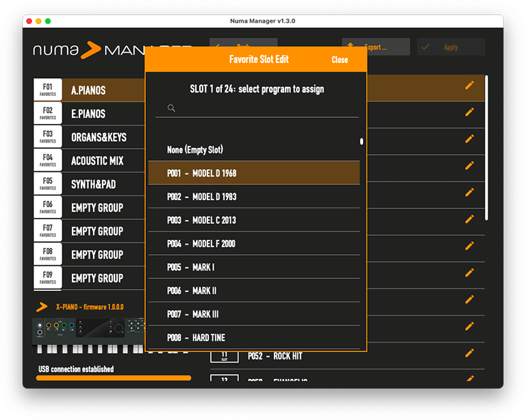The image size is (526, 420).
Task: Click the checkmark icon on the Apply button
Action: (x=425, y=47)
